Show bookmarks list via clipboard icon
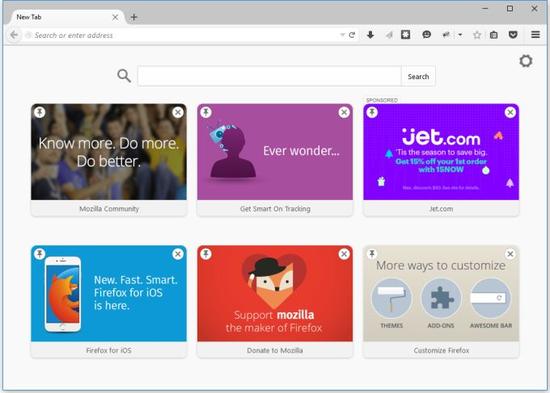 point(494,35)
